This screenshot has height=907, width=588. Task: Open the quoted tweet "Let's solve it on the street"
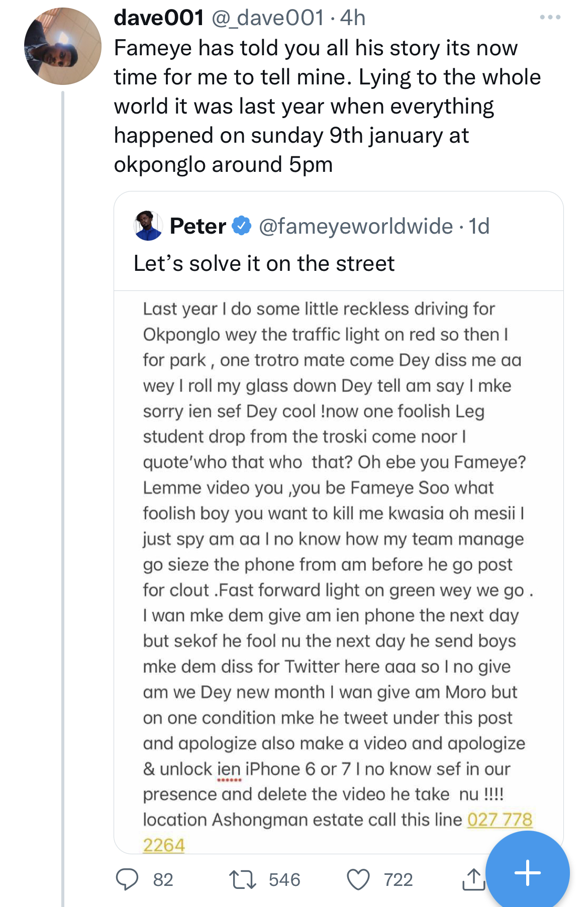click(x=264, y=264)
